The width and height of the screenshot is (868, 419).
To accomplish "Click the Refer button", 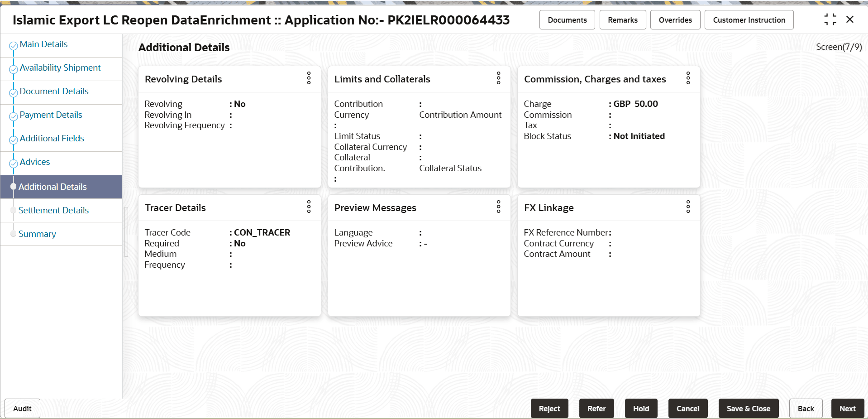I will pos(596,409).
